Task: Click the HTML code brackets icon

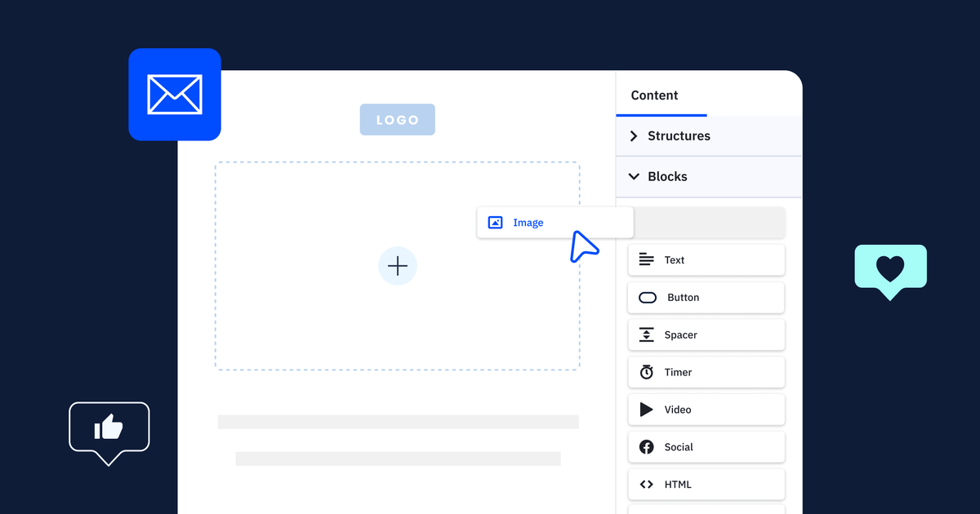Action: pos(646,485)
